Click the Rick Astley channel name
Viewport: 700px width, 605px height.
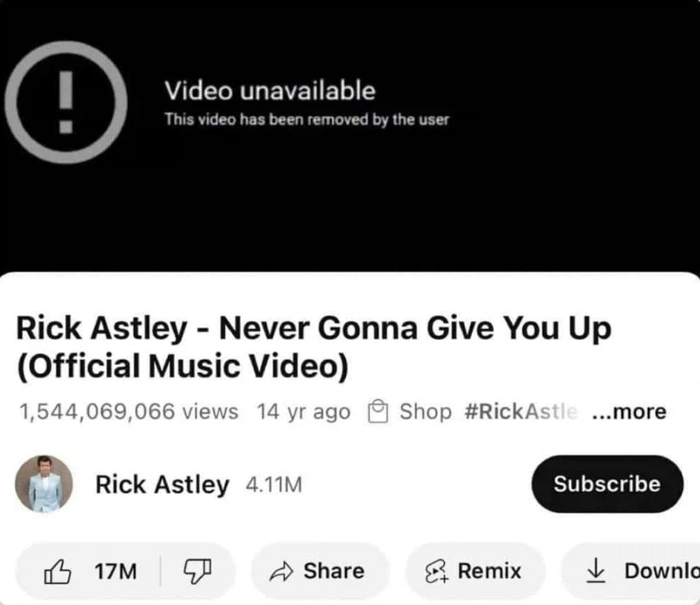pyautogui.click(x=163, y=484)
